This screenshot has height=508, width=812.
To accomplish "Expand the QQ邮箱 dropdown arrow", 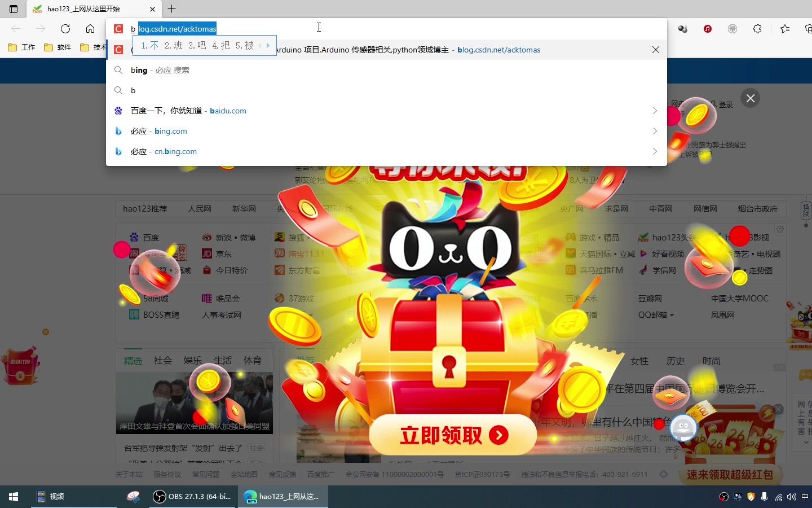I will [x=672, y=315].
